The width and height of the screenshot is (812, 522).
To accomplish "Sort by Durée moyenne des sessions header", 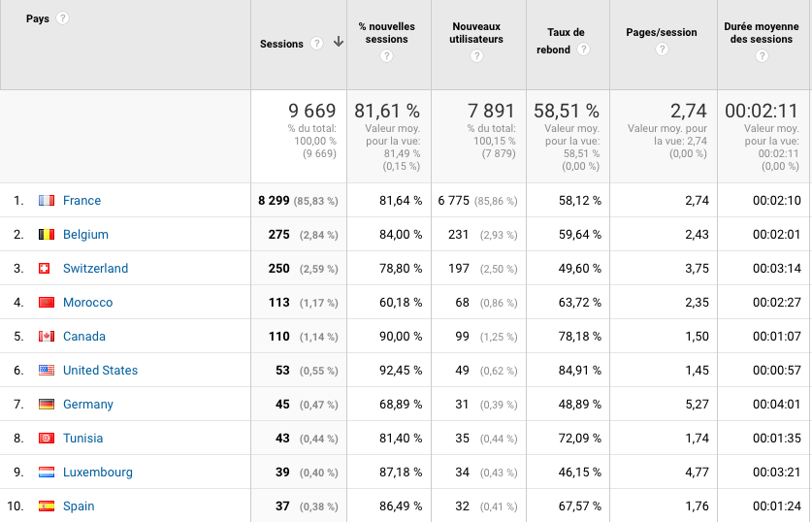I will click(762, 33).
